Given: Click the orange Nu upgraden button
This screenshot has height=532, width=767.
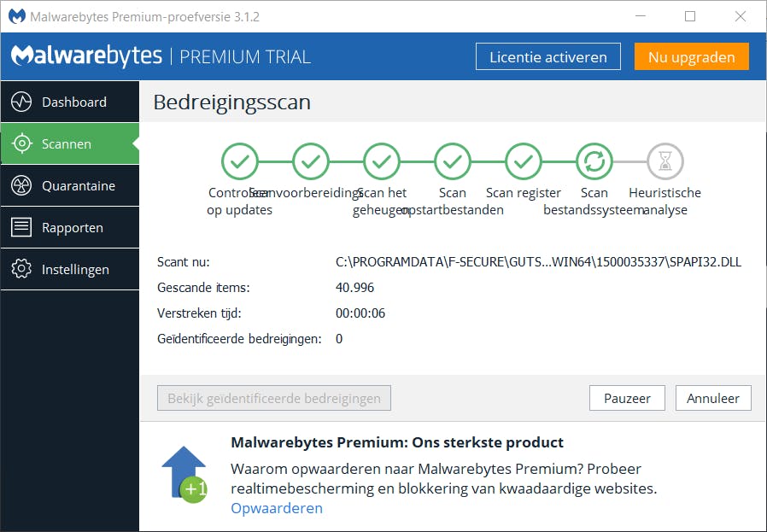Looking at the screenshot, I should click(691, 57).
